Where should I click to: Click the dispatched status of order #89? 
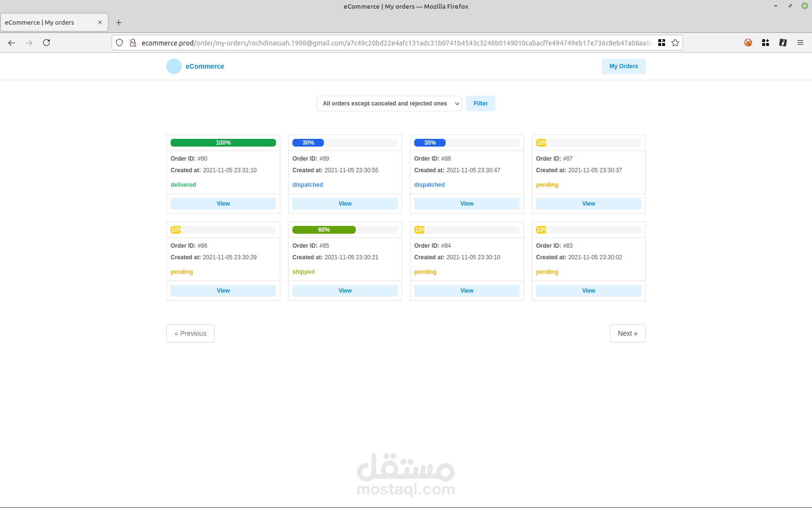(307, 185)
